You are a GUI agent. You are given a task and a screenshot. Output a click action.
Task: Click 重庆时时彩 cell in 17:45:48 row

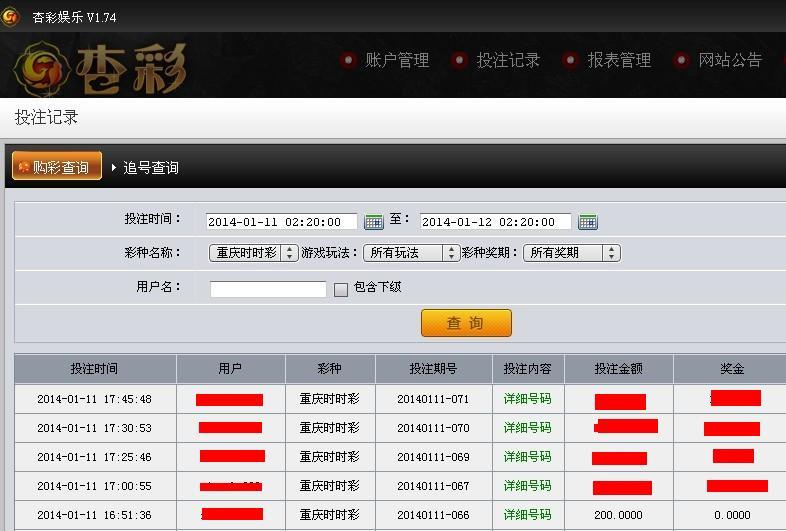tap(329, 399)
